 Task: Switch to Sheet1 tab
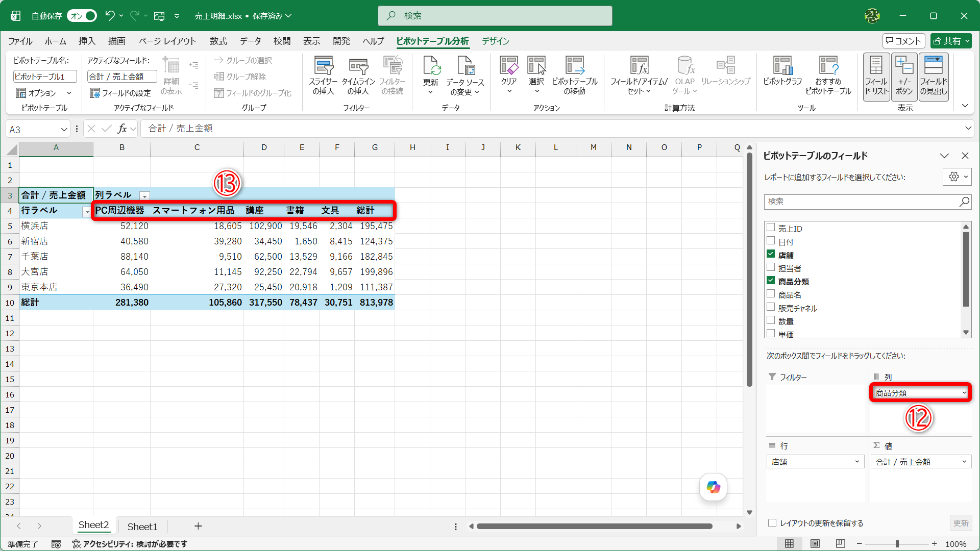click(142, 527)
